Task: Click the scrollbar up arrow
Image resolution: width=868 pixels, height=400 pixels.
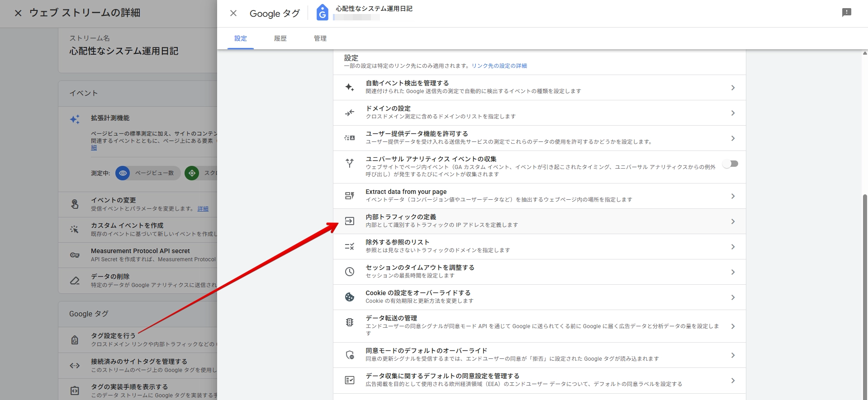Action: coord(865,53)
